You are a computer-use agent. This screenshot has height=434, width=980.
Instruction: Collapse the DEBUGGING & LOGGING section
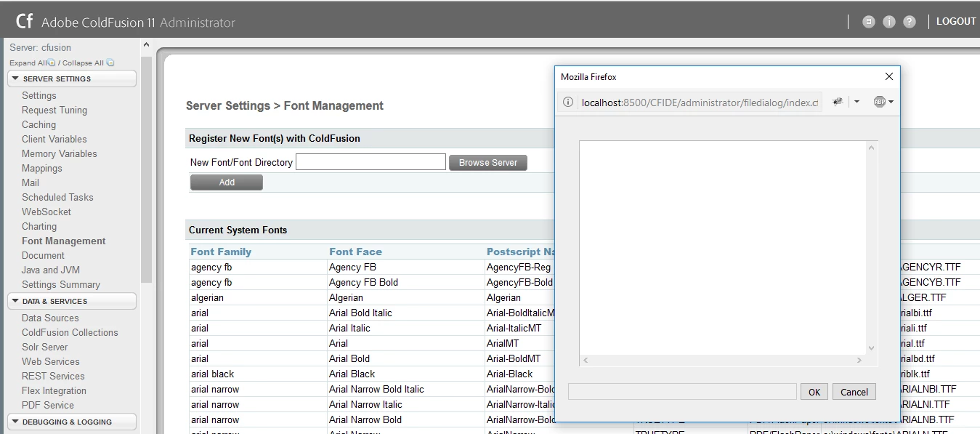tap(72, 422)
